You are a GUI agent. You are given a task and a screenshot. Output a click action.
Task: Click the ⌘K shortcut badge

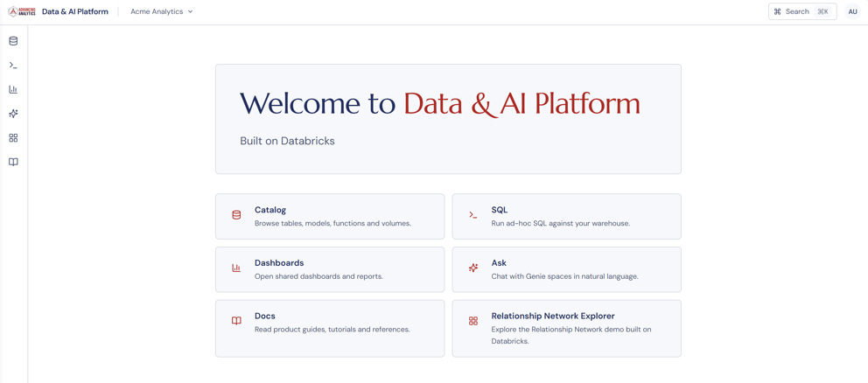click(822, 11)
